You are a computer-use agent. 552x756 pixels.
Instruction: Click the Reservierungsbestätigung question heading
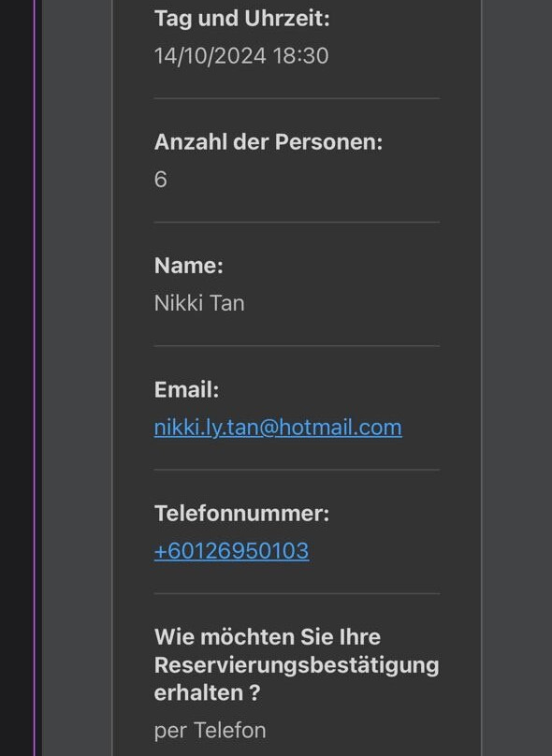297,664
